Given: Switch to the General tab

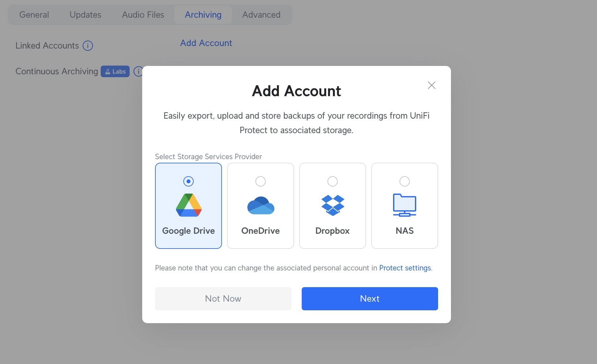Looking at the screenshot, I should (34, 15).
